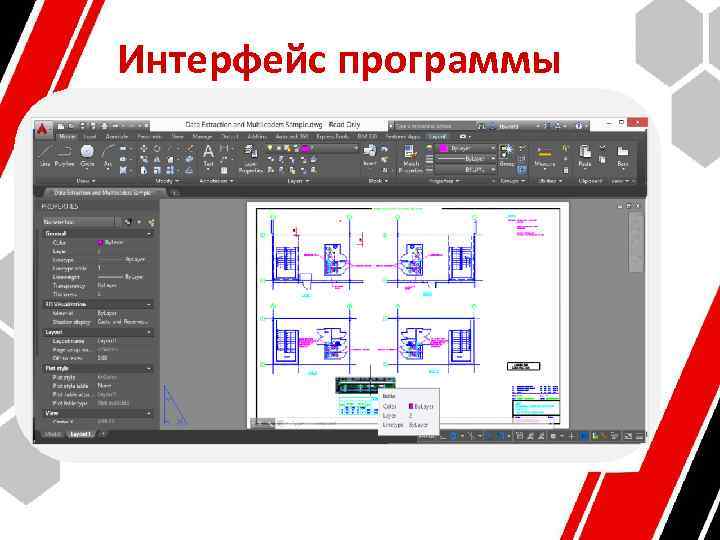
Task: Click the magenta ByLayer color swatch in ribbon
Action: 443,148
